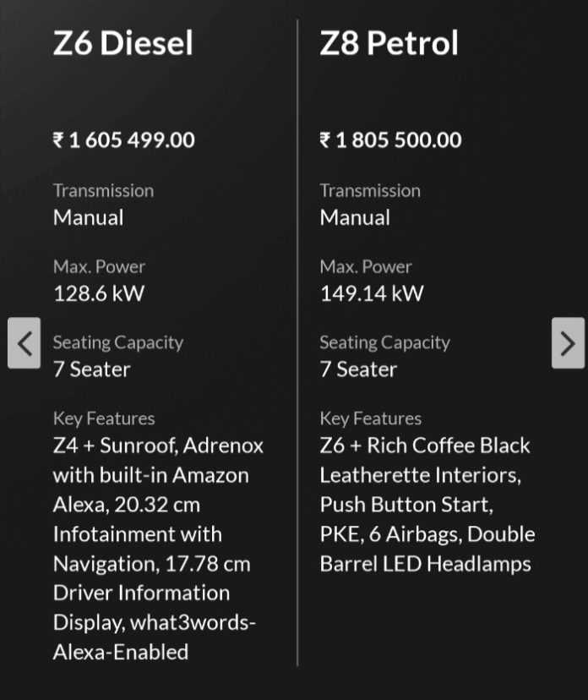This screenshot has height=700, width=588.
Task: Click Manual transmission value for Z8 Petrol
Action: click(x=355, y=218)
